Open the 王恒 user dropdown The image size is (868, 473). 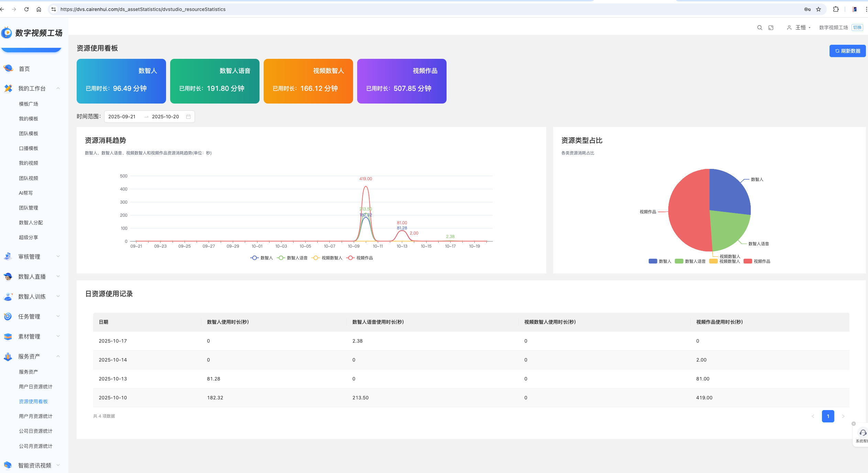click(x=800, y=28)
